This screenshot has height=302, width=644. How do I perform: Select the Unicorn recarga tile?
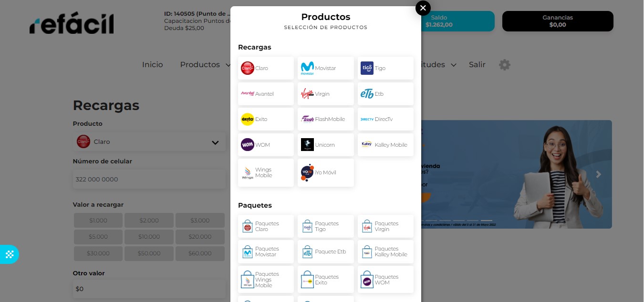pyautogui.click(x=326, y=145)
